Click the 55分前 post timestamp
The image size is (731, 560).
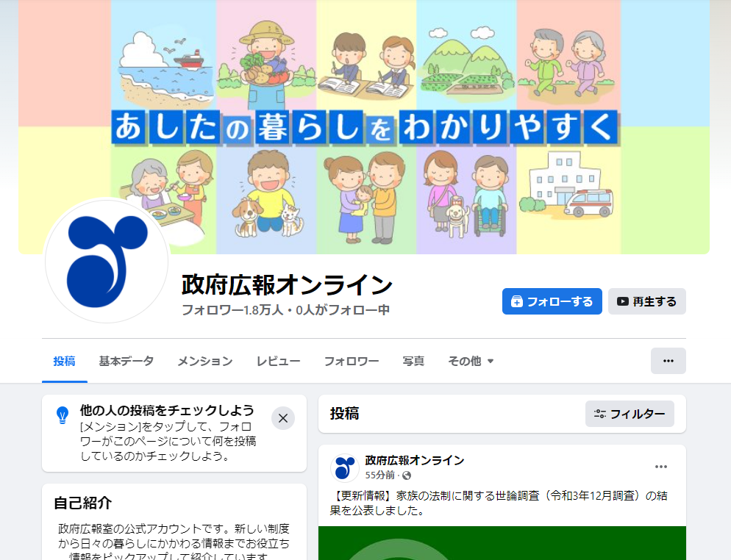pyautogui.click(x=379, y=475)
